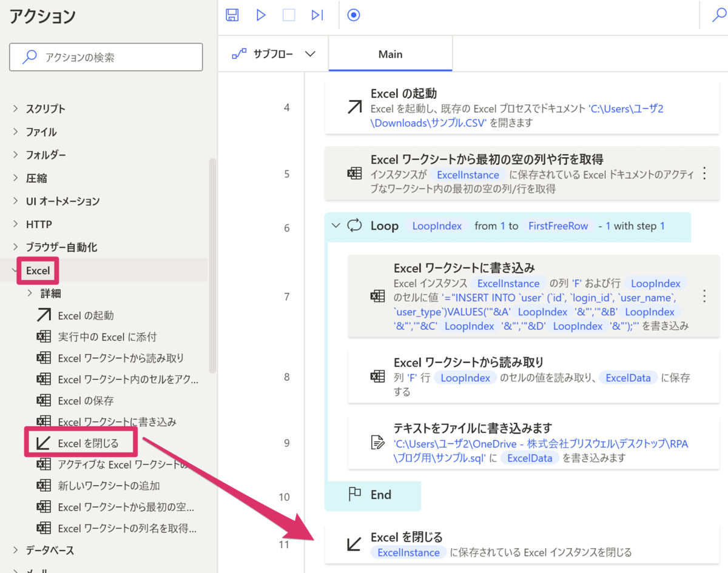
Task: Click the text file icon of step 9
Action: (x=377, y=443)
